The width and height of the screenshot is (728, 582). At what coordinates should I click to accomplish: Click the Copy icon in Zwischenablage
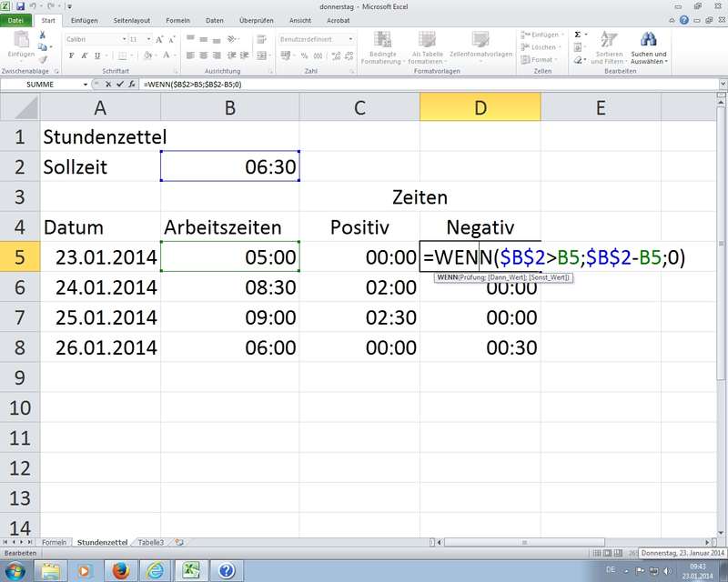click(42, 47)
